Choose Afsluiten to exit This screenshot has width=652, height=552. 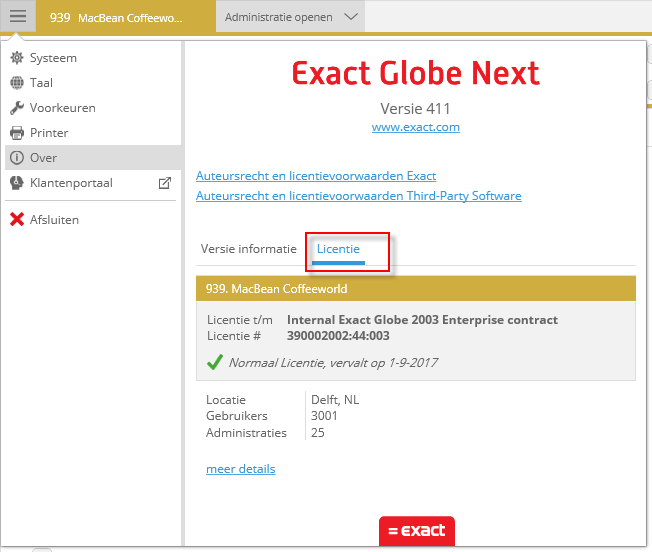93,219
